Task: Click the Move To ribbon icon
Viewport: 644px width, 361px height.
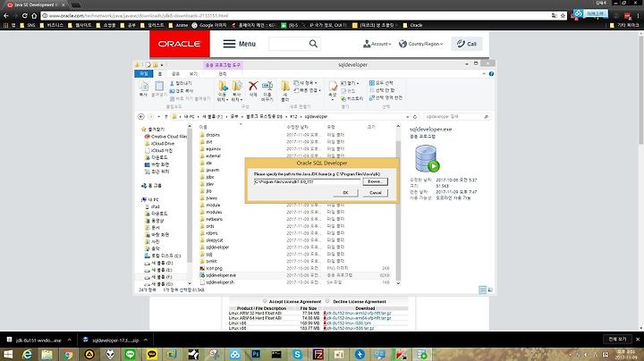Action: pos(223,90)
